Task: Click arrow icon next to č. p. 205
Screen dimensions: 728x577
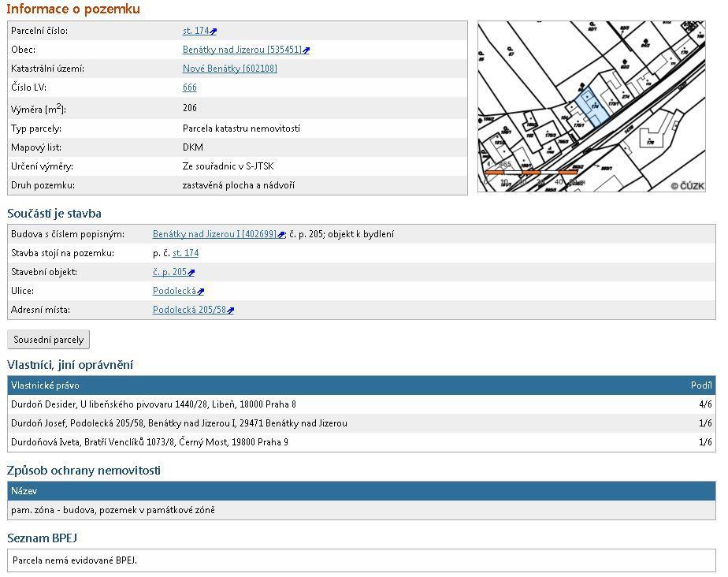Action: coord(191,274)
